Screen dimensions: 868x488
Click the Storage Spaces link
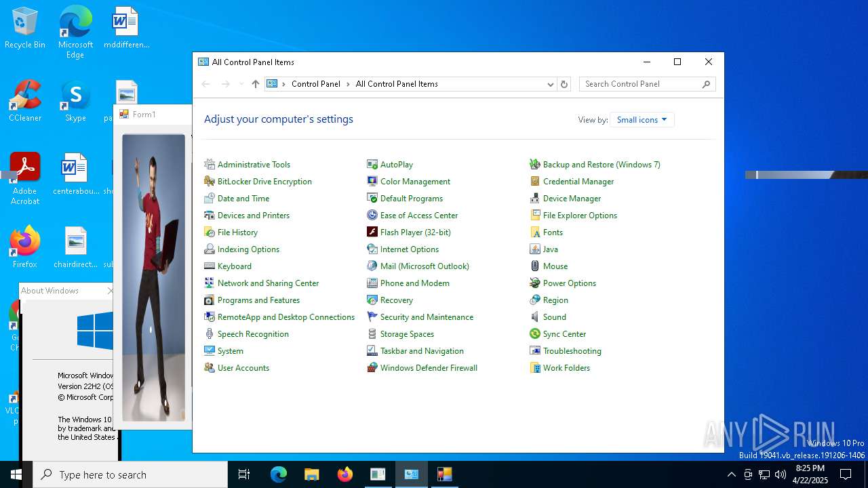(x=407, y=334)
